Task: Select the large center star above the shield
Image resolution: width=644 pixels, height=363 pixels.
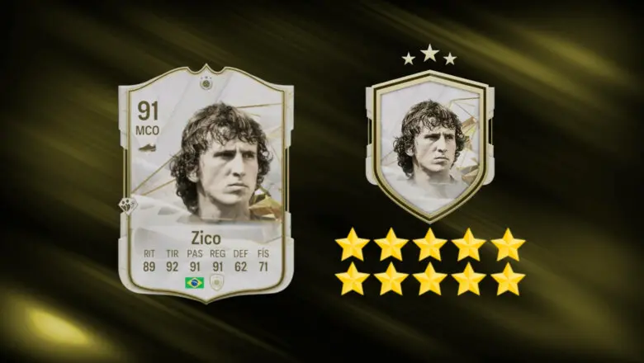Action: click(429, 54)
